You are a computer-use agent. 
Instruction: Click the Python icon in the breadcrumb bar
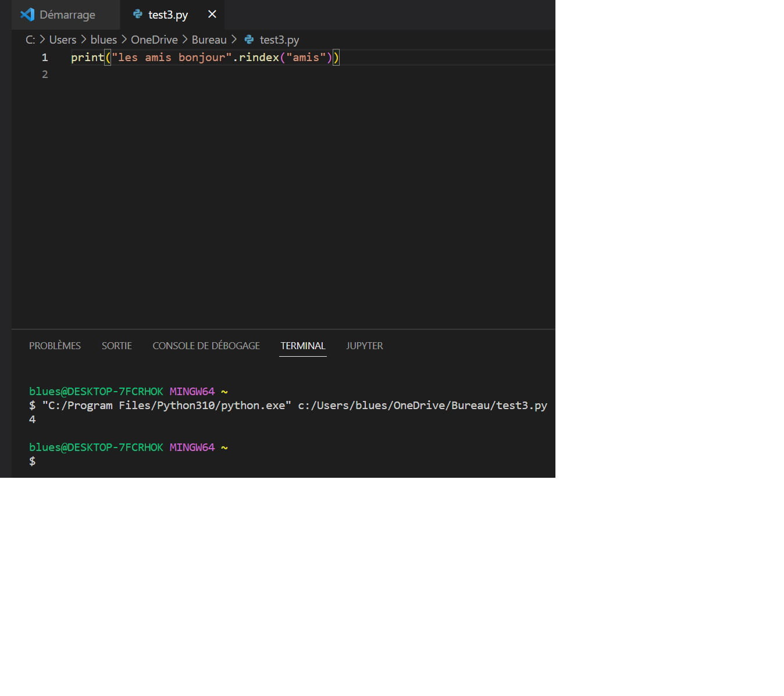tap(249, 40)
